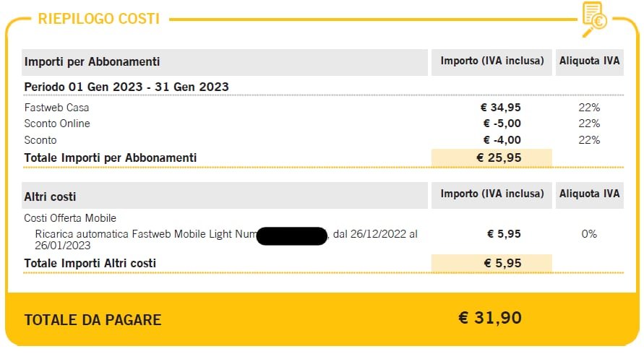Viewport: 644px width, 354px height.
Task: Click the first Importo (IVA inclusa) column header
Action: point(491,61)
